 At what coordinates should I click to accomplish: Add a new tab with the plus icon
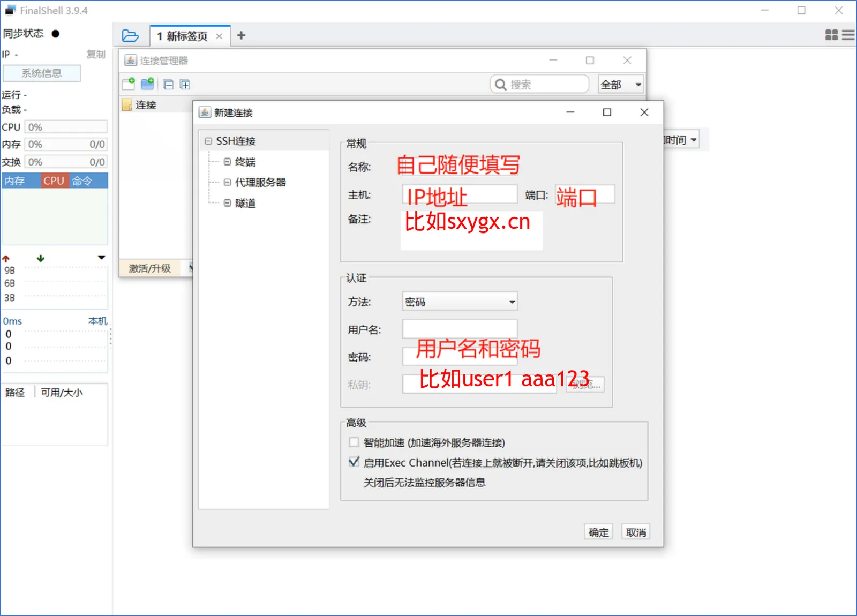(x=241, y=35)
